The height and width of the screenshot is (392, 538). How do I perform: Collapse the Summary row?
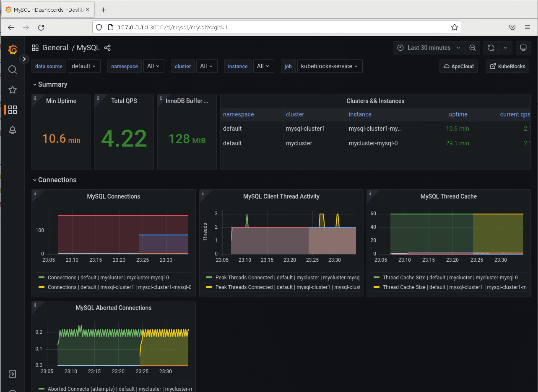click(x=50, y=85)
